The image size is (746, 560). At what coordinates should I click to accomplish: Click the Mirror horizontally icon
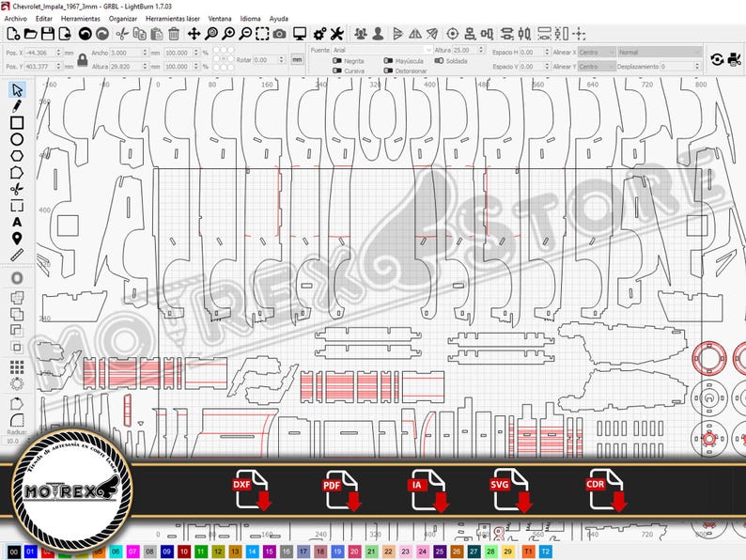415,34
